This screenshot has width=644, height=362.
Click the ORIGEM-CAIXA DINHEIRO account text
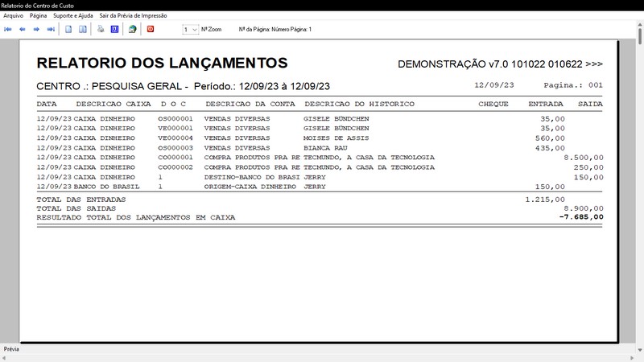coord(250,187)
